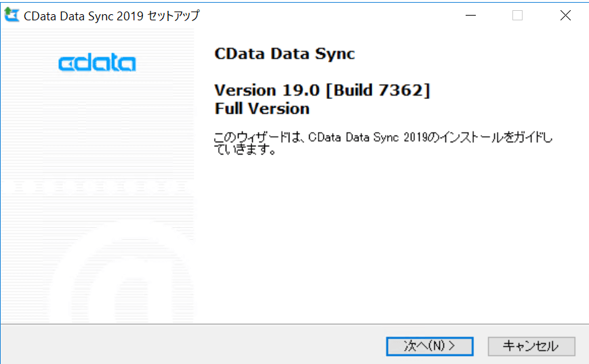Minimize the setup window
Viewport: 589px width, 364px height.
[469, 16]
